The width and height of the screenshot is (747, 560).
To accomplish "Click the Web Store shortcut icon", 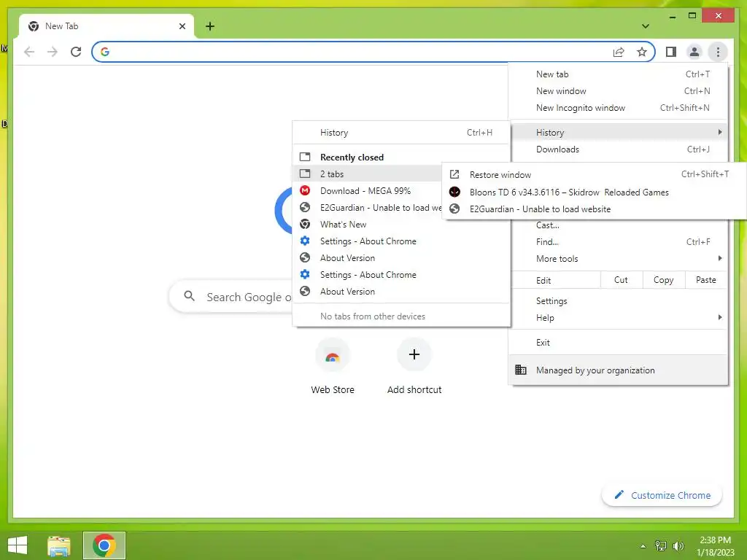I will coord(333,355).
